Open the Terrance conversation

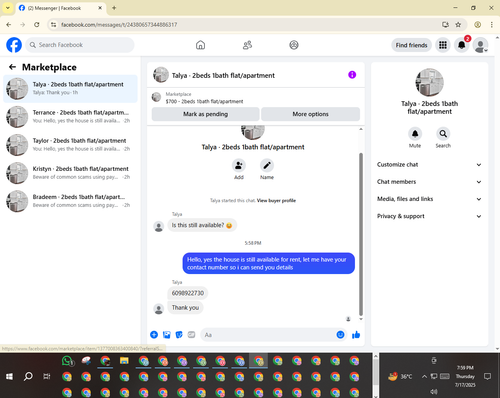(x=70, y=117)
